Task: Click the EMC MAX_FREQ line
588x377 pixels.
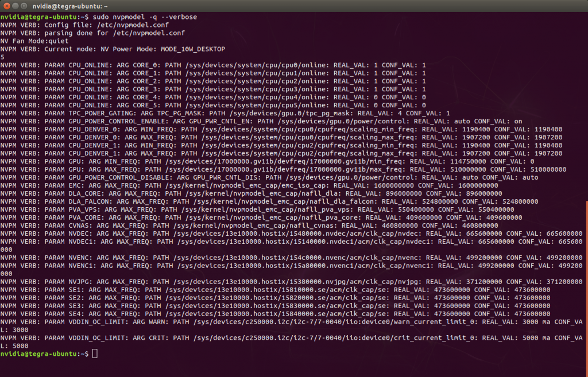Action: click(249, 185)
